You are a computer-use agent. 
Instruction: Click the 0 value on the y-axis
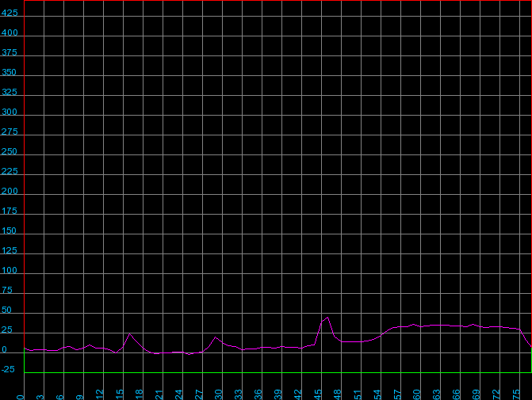tap(5, 350)
